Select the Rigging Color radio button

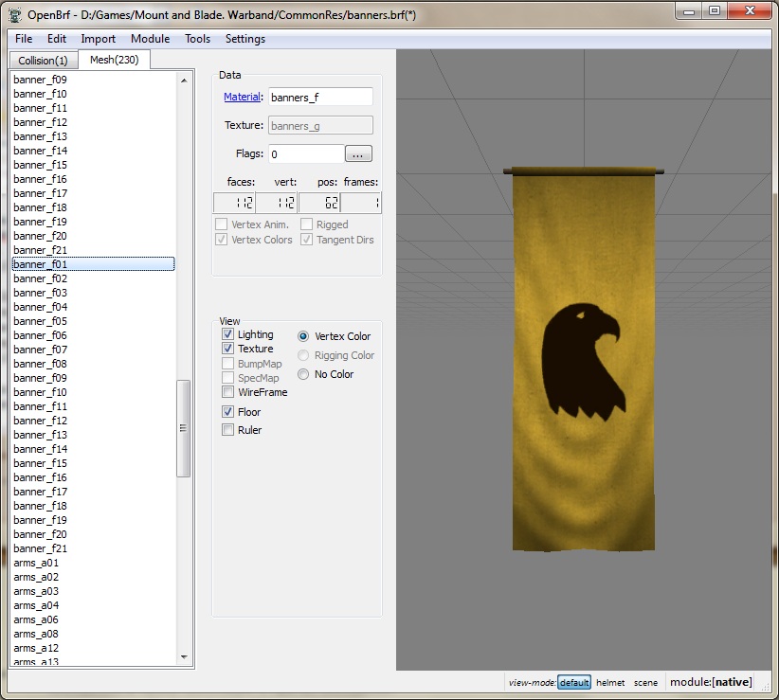pyautogui.click(x=303, y=355)
